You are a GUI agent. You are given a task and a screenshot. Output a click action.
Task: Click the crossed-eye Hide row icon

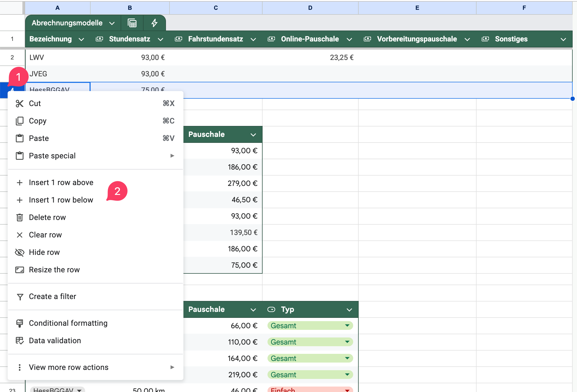(19, 252)
